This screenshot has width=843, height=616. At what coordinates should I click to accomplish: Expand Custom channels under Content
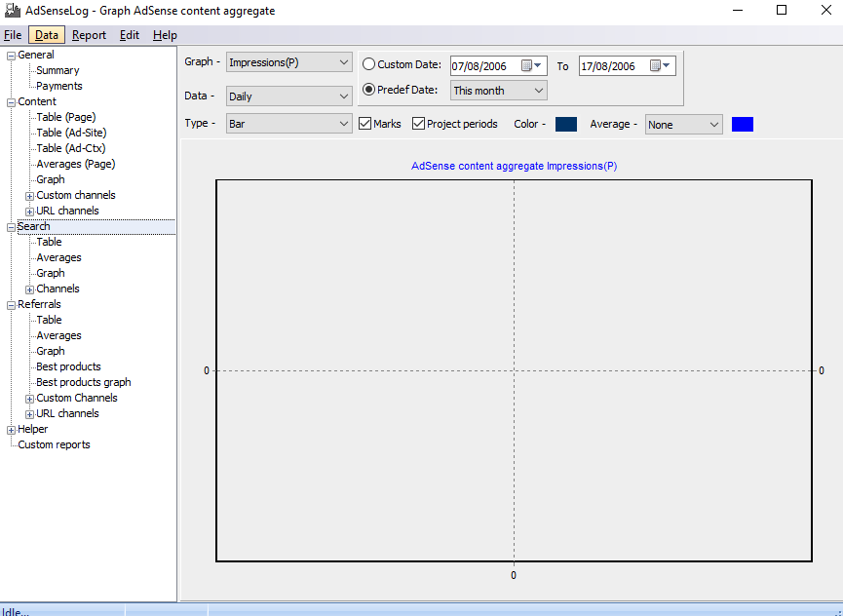coord(29,196)
